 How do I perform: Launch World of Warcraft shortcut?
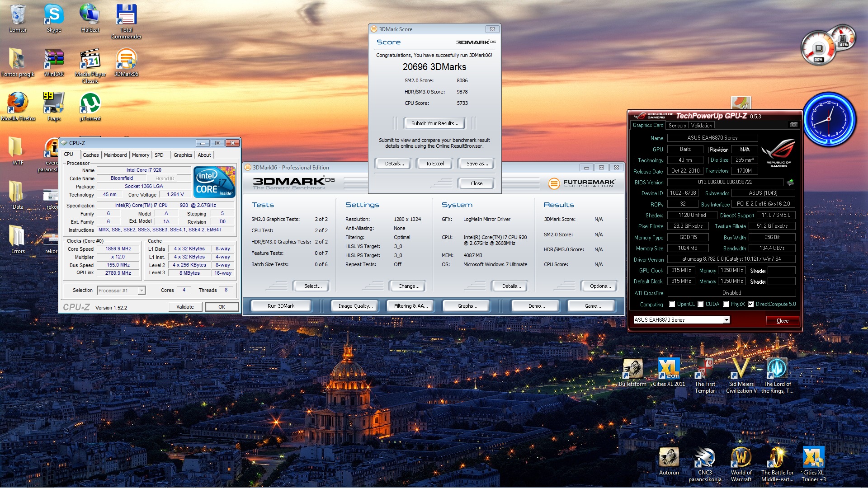(741, 464)
